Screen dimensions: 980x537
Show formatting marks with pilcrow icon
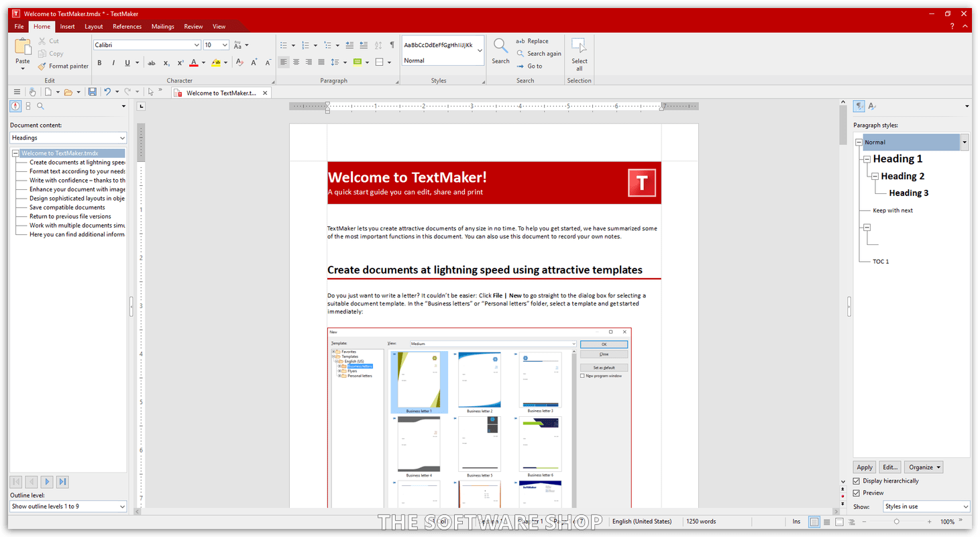pyautogui.click(x=392, y=45)
